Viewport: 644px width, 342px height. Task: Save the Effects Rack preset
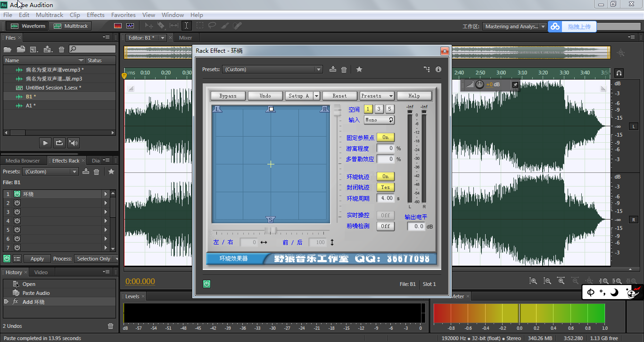[x=86, y=171]
